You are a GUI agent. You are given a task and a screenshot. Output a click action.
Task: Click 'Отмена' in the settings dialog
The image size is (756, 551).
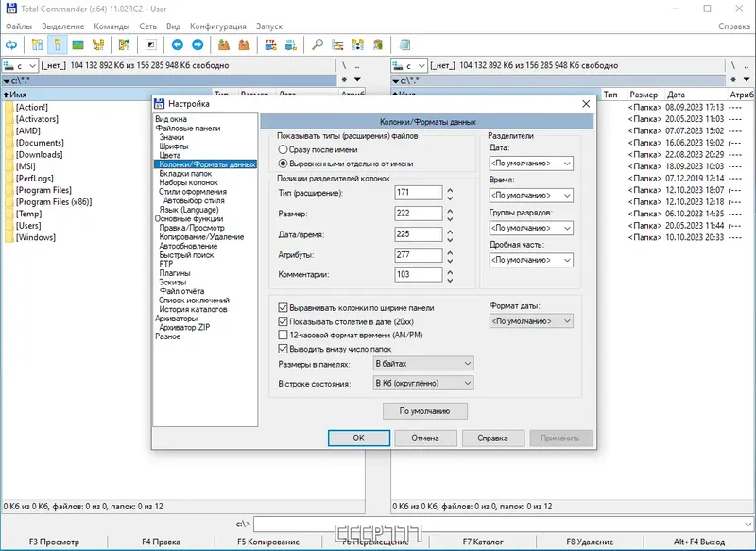(425, 439)
